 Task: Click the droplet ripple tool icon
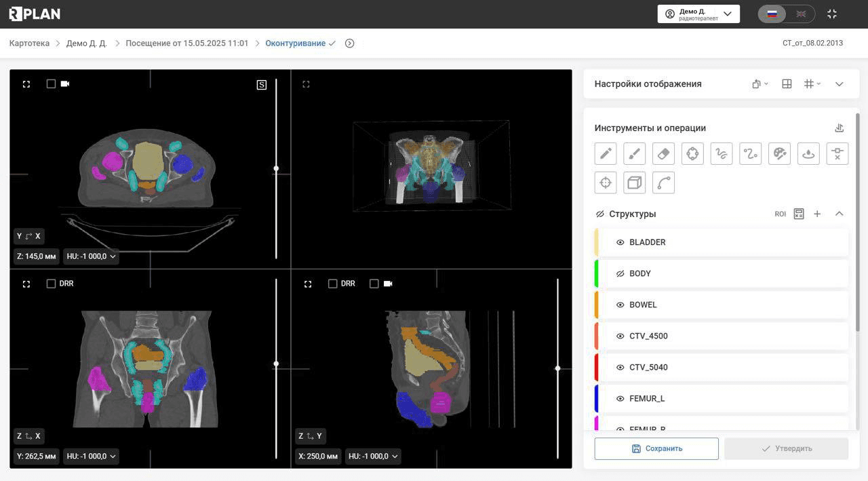coord(808,153)
